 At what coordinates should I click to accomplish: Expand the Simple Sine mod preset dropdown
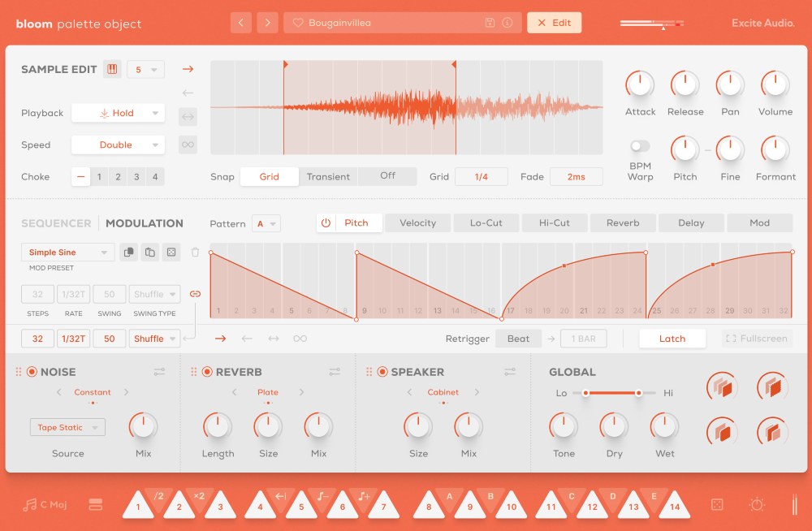pyautogui.click(x=67, y=253)
